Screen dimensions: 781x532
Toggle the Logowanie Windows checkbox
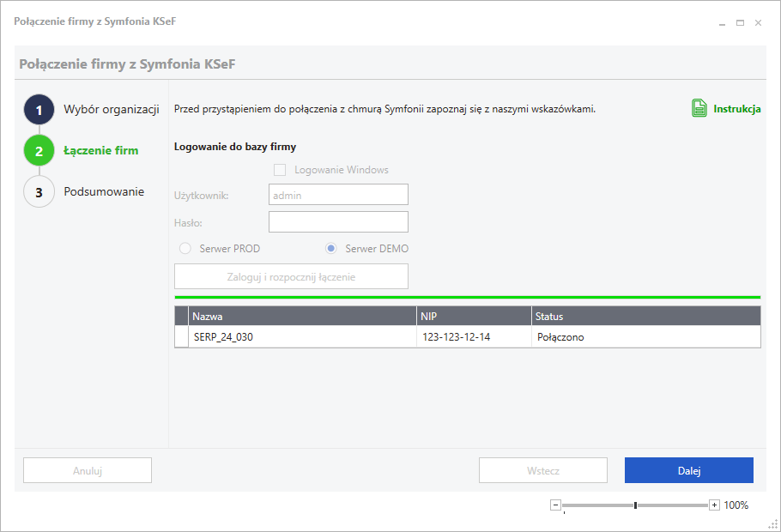coord(280,170)
